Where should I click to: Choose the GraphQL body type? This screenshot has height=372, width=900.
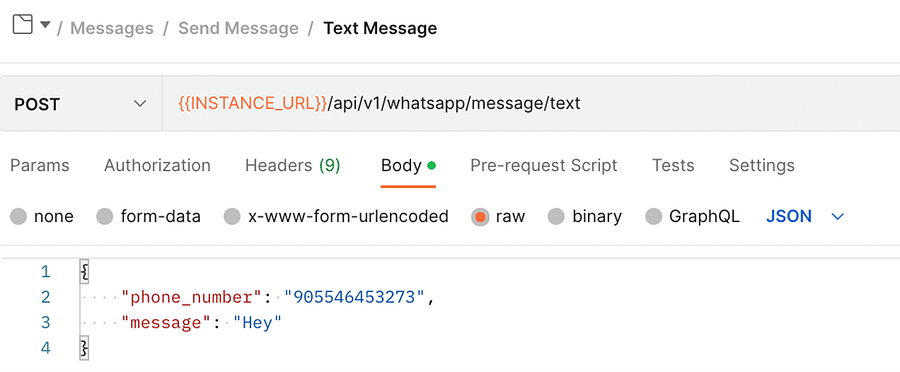point(654,216)
